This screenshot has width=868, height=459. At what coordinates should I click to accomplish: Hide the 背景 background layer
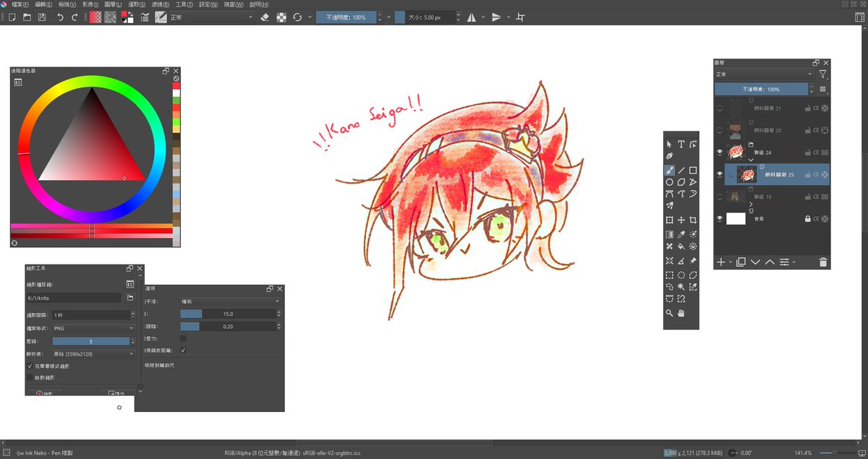pyautogui.click(x=720, y=218)
